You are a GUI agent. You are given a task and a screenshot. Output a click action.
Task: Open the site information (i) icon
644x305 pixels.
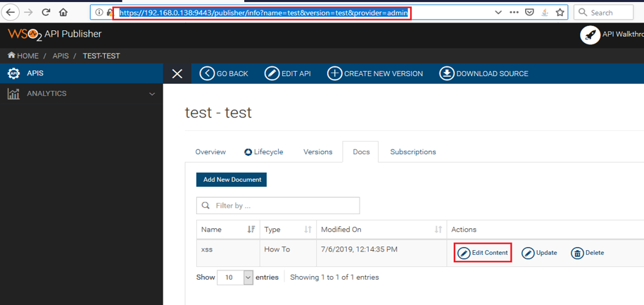[99, 13]
